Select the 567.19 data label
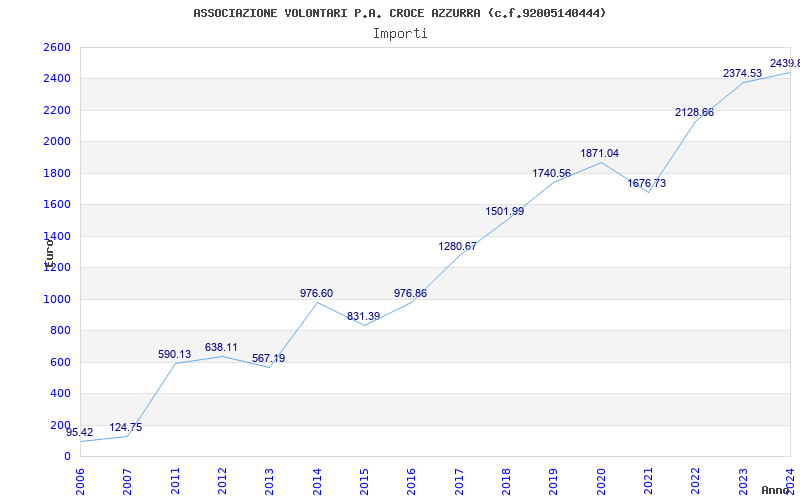 click(268, 358)
